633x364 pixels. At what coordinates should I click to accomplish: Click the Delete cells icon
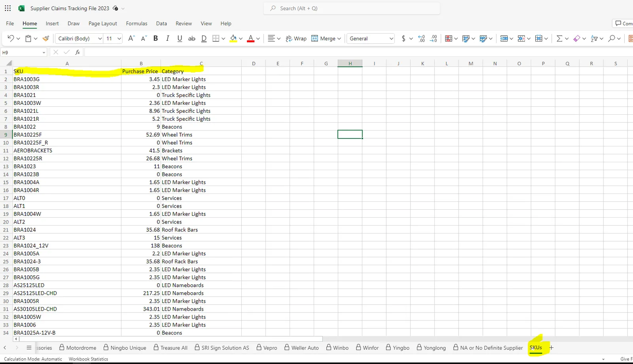point(521,38)
